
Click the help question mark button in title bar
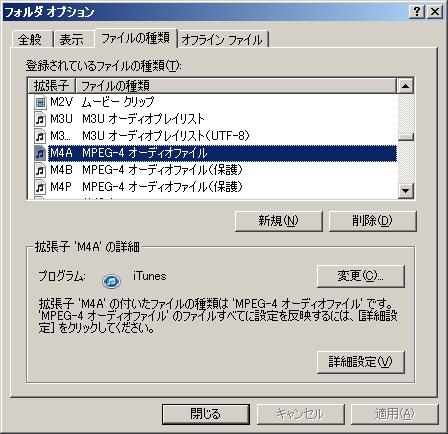tap(417, 12)
